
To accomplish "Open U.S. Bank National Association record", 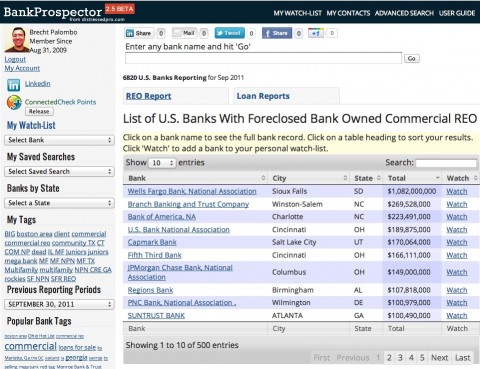I will click(179, 230).
